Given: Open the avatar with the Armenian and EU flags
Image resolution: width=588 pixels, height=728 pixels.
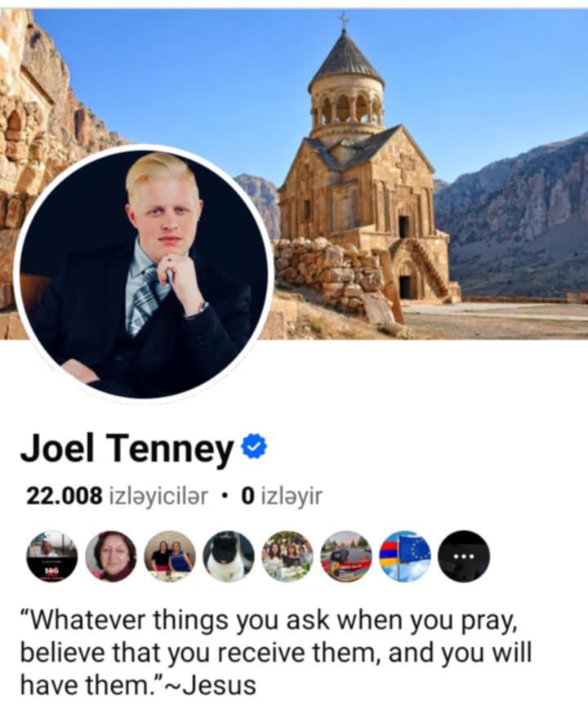Looking at the screenshot, I should click(x=405, y=556).
